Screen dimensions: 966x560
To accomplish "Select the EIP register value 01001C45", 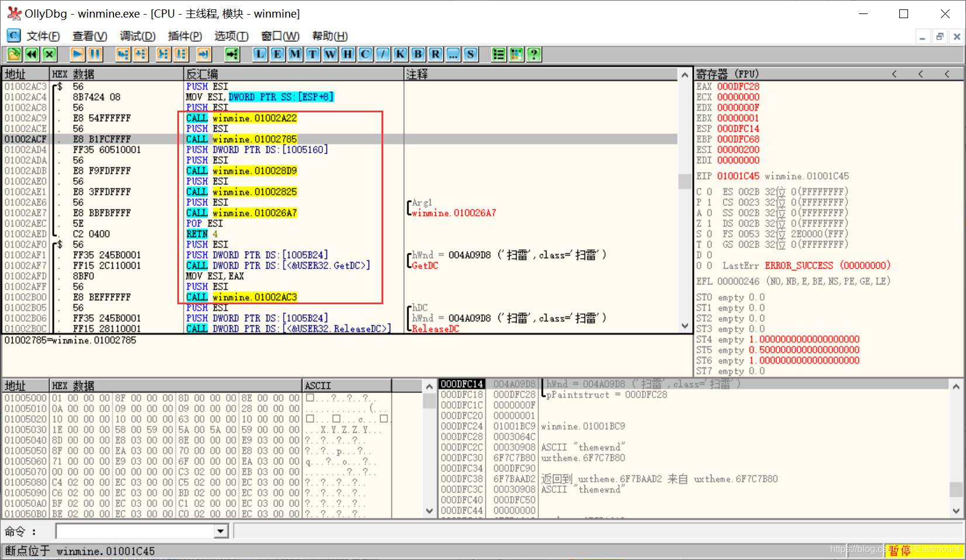I will coord(738,176).
